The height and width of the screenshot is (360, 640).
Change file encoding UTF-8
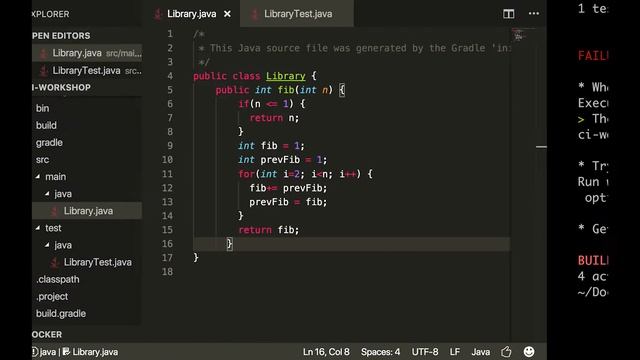pyautogui.click(x=425, y=352)
